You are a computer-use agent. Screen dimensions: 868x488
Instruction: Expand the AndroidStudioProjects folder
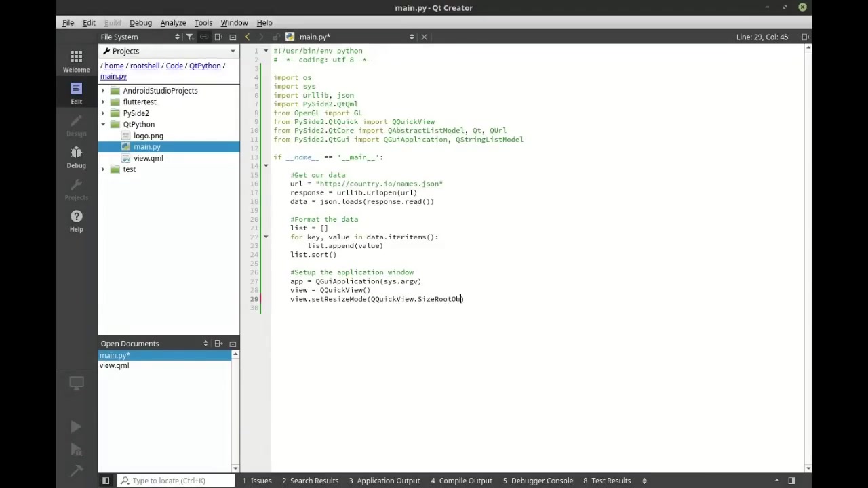click(x=103, y=91)
